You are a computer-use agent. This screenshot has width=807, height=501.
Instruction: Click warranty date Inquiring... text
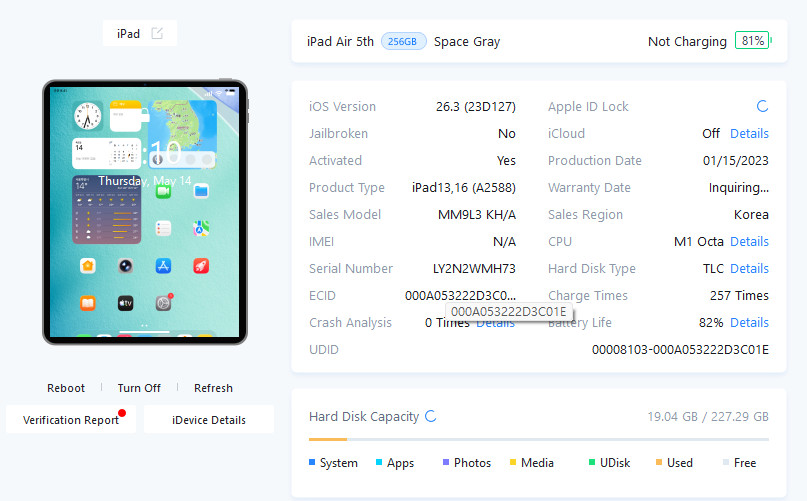point(739,188)
